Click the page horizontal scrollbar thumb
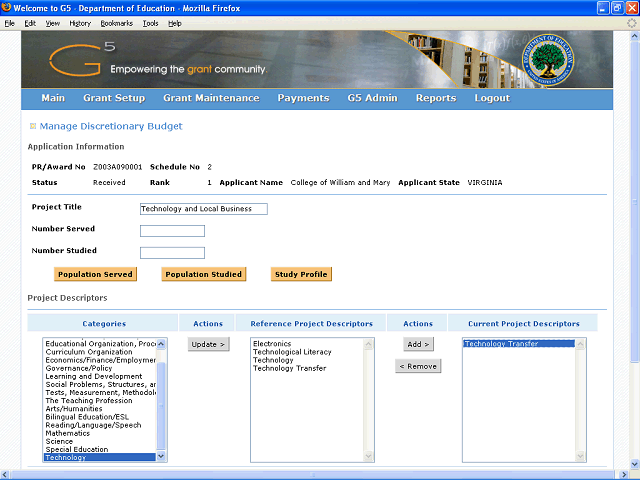The image size is (640, 480). click(313, 475)
